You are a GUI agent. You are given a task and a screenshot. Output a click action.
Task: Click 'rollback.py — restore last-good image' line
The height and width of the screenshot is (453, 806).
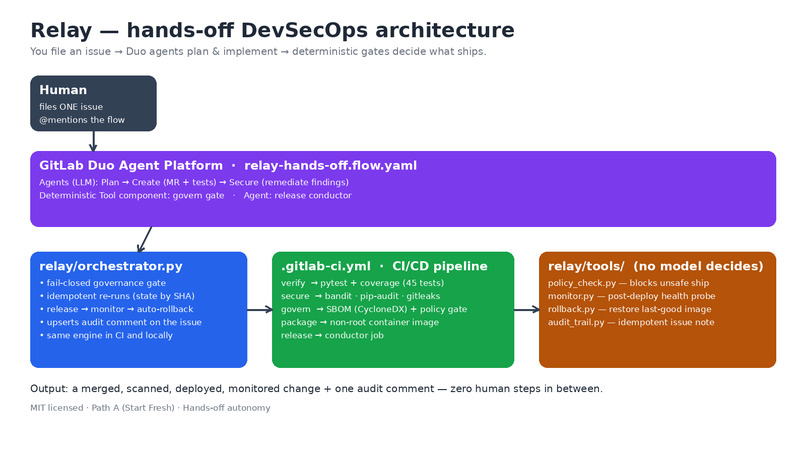click(630, 309)
